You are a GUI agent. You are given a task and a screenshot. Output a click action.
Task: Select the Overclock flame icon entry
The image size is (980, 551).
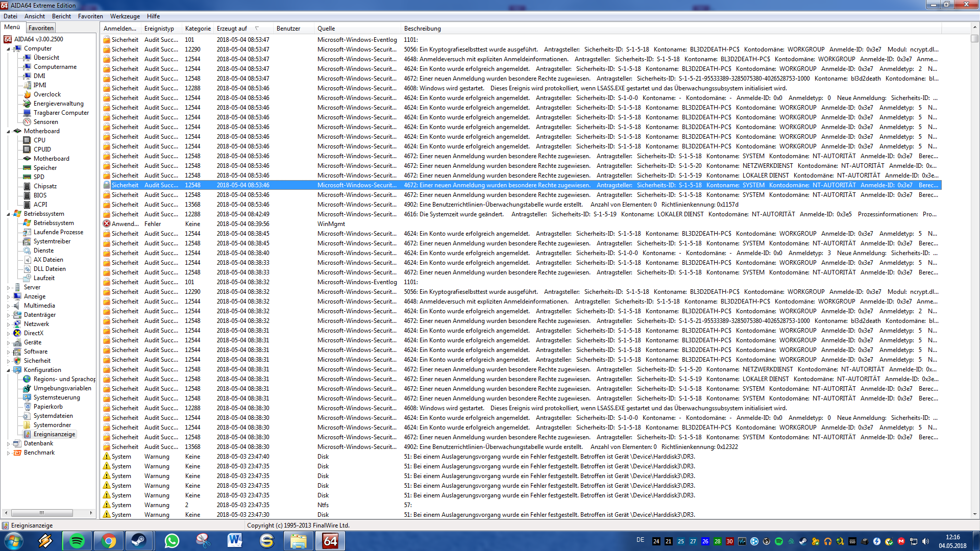click(x=28, y=94)
